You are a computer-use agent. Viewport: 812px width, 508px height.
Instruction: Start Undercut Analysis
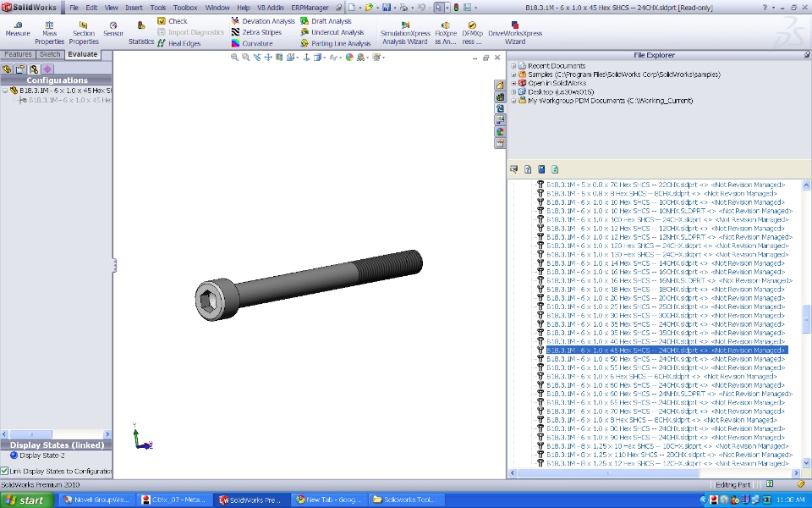tap(332, 32)
